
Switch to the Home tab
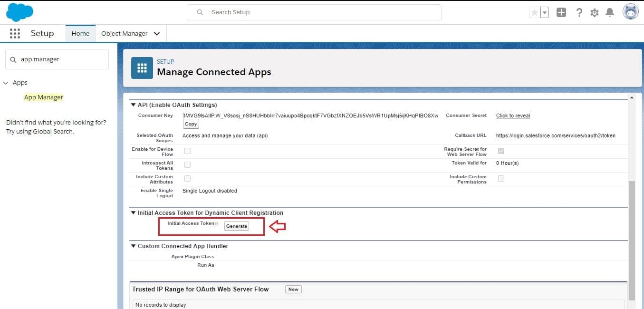[x=80, y=33]
